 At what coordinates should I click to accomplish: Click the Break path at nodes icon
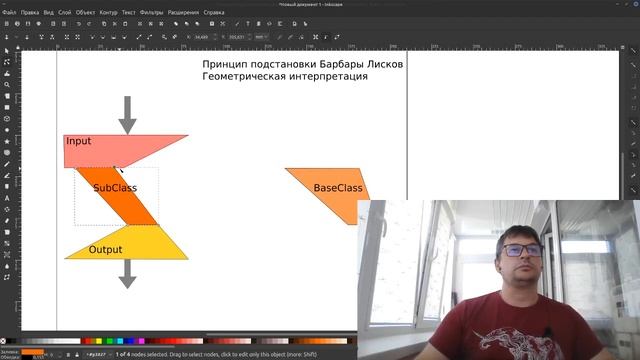(52, 37)
